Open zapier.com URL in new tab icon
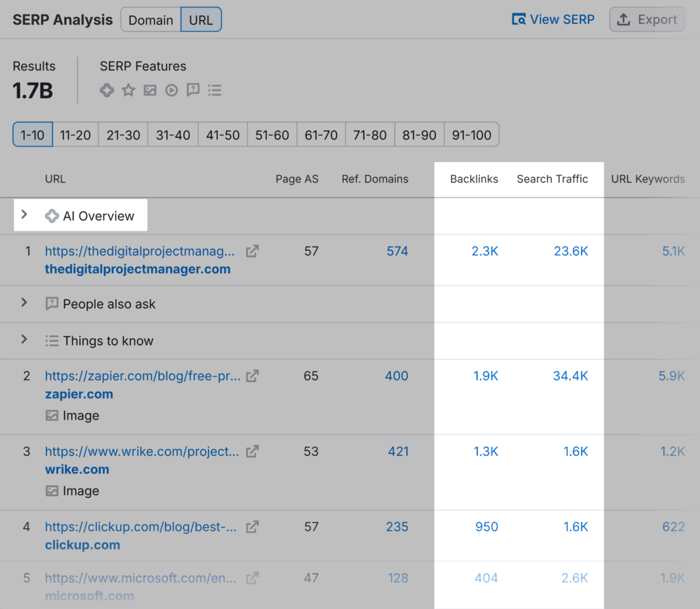Image resolution: width=700 pixels, height=609 pixels. [252, 375]
